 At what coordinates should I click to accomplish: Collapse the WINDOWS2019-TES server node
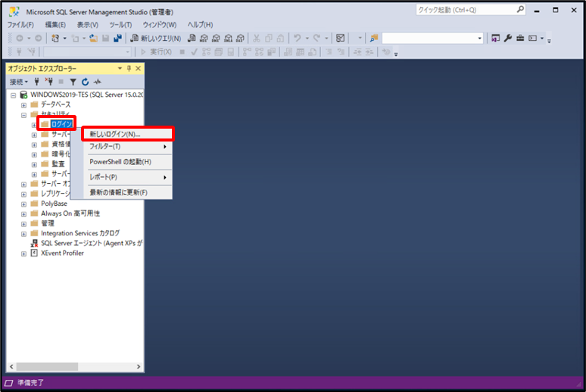click(14, 95)
